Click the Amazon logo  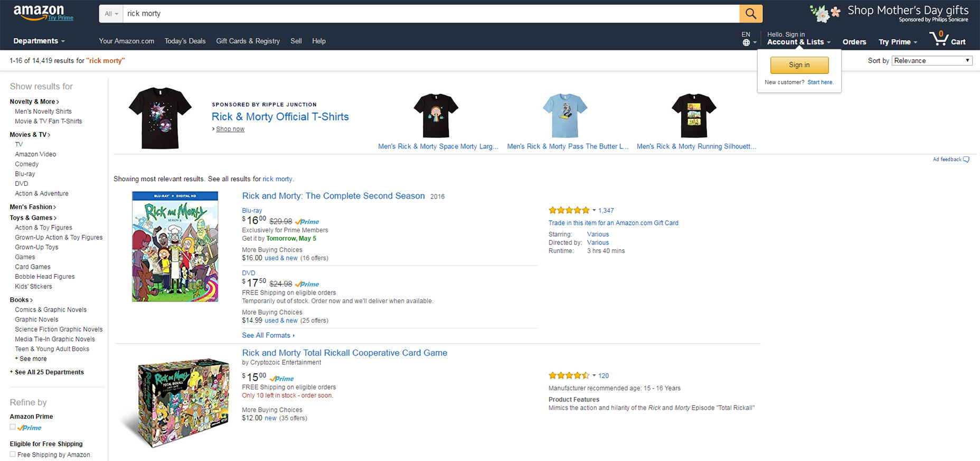click(x=39, y=12)
